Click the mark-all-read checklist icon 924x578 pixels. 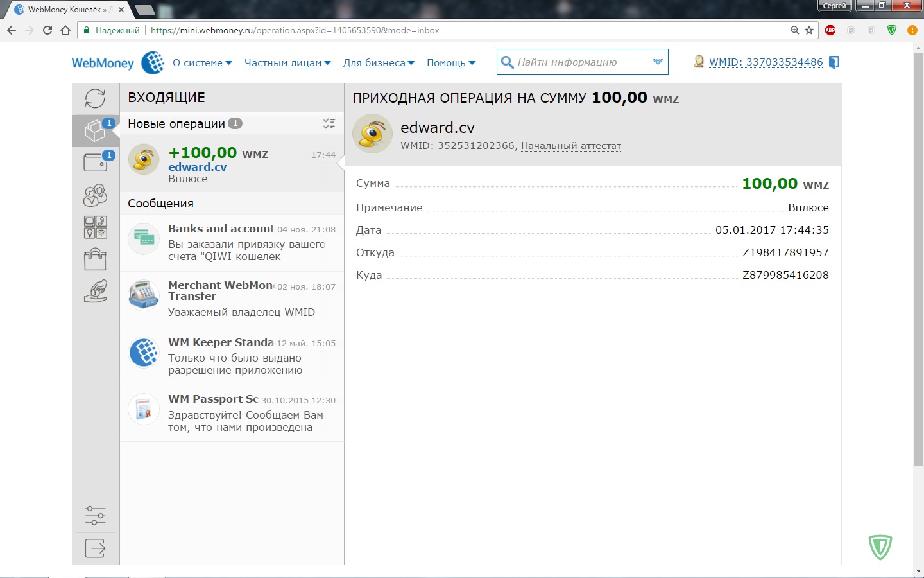tap(329, 124)
